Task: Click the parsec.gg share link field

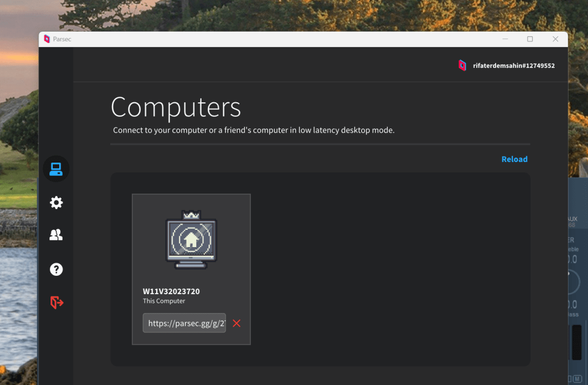Action: pyautogui.click(x=184, y=323)
